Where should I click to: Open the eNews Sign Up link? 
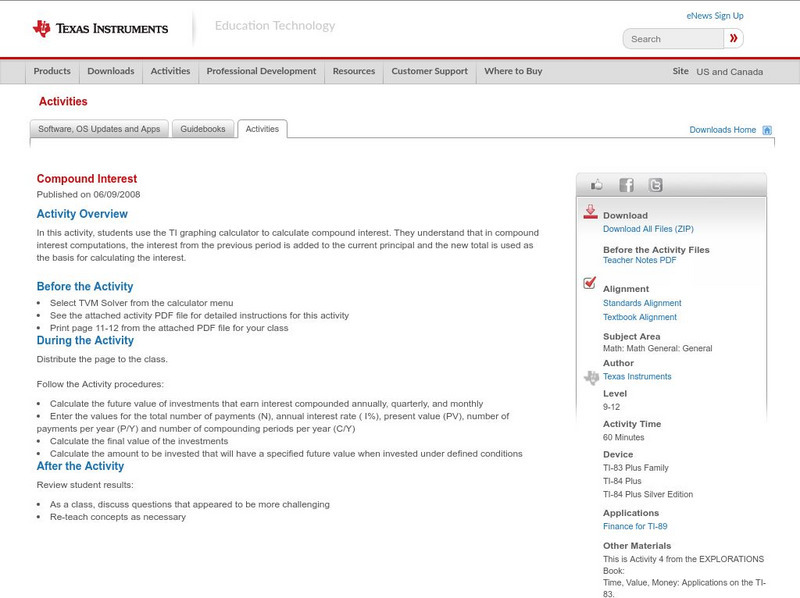click(x=715, y=16)
